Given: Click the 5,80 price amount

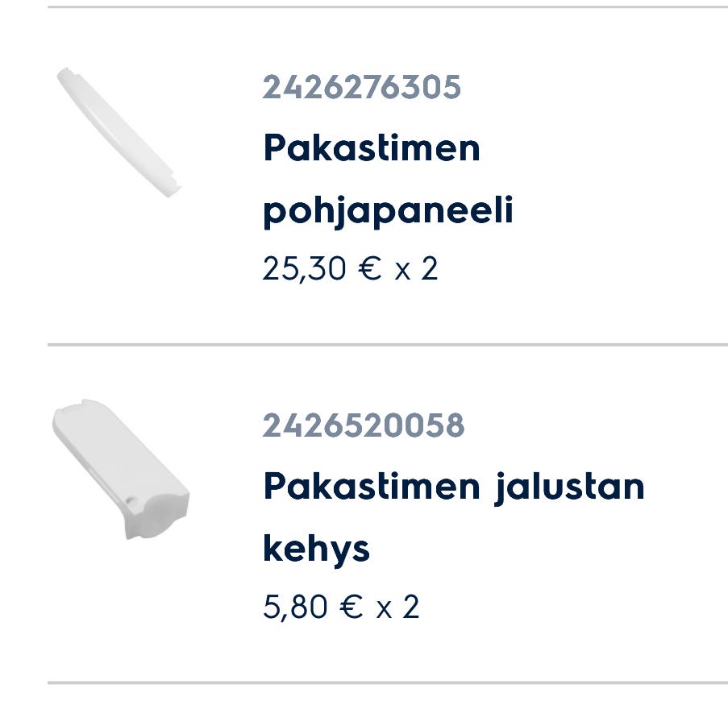Looking at the screenshot, I should (x=295, y=606).
